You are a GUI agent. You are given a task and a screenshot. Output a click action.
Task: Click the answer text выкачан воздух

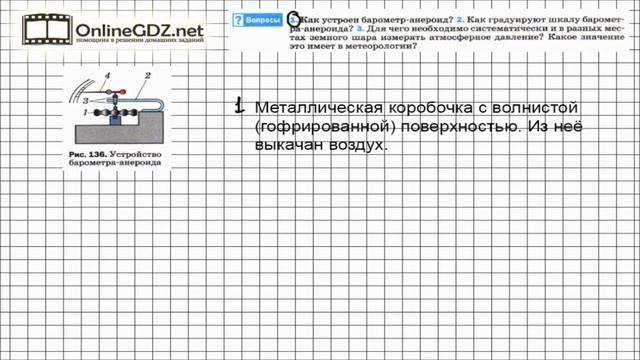[321, 145]
